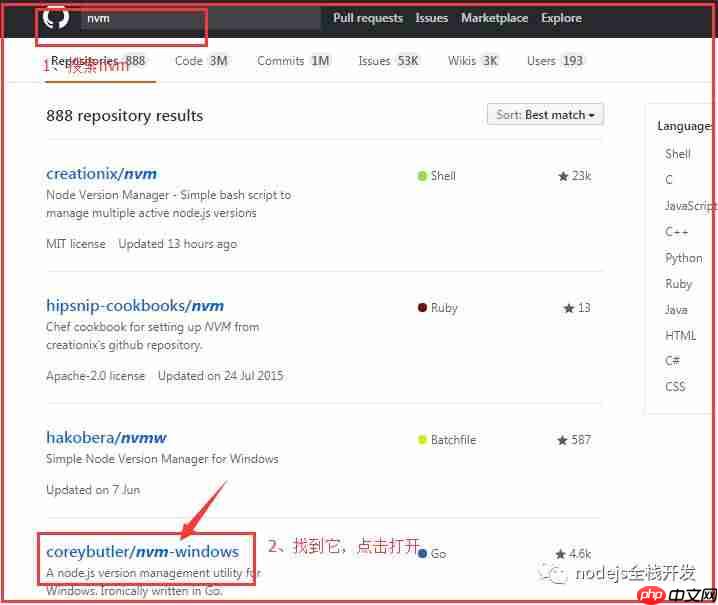The image size is (718, 605).
Task: Open the GitHub Octocat logo home
Action: 56,16
